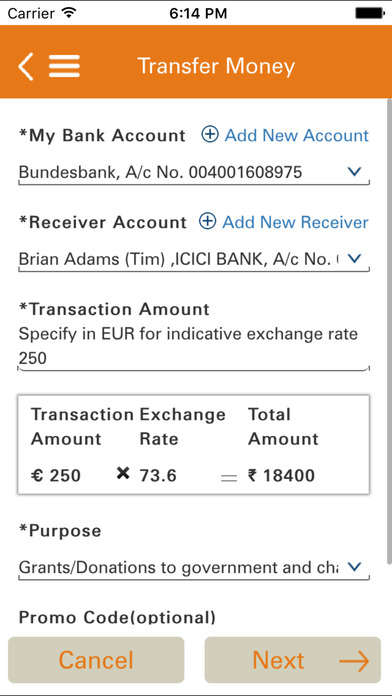Screen dimensions: 392x696
Task: Tap the Cancel button
Action: (96, 660)
